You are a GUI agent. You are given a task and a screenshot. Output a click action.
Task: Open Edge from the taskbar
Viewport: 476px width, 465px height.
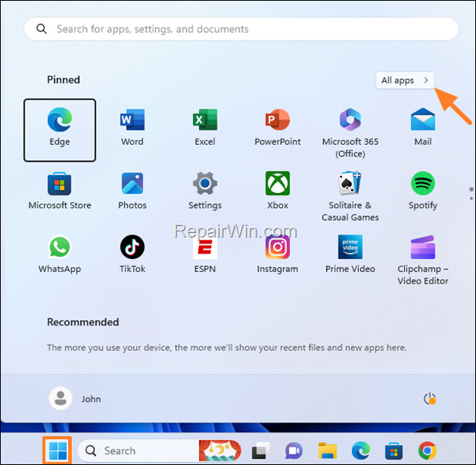pos(360,450)
